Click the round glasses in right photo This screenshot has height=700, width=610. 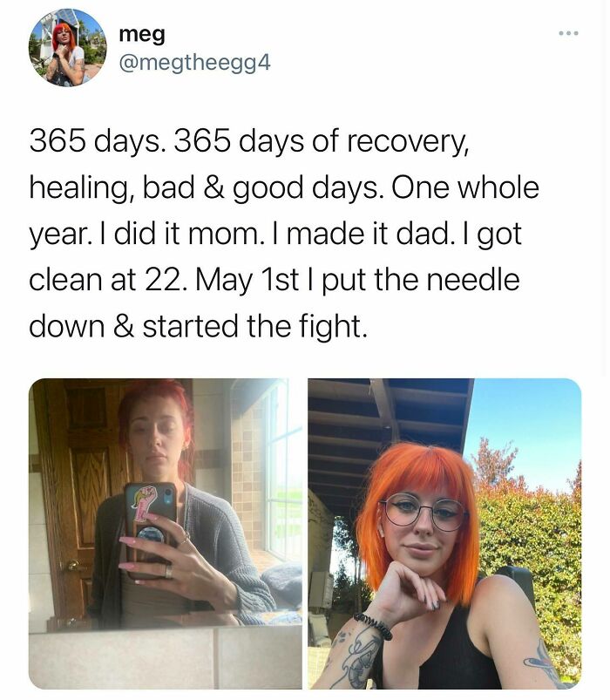click(423, 512)
